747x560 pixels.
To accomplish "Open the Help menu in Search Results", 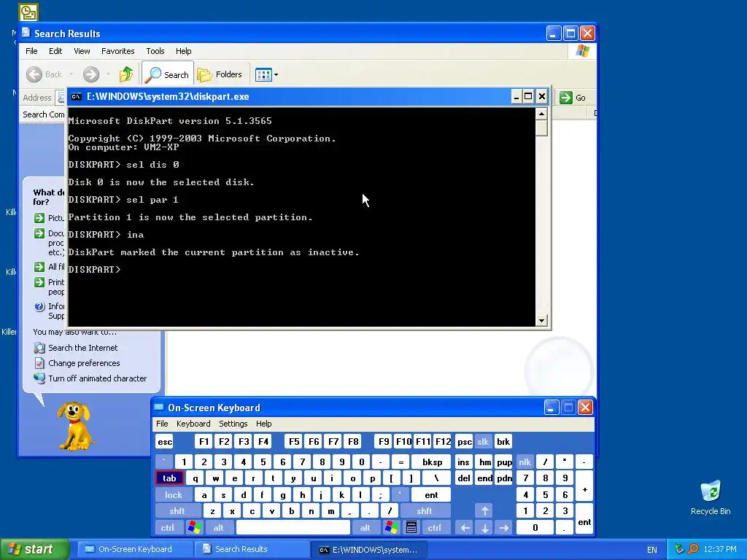I will point(183,51).
